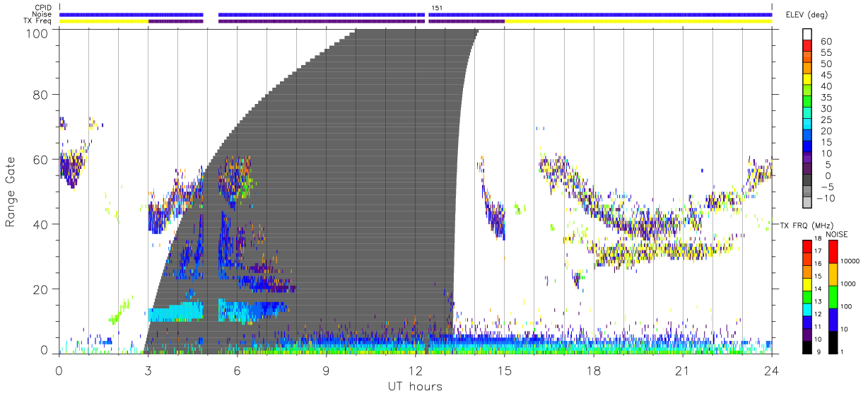Click the Range Gate axis title
Image resolution: width=868 pixels, height=401 pixels.
[x=11, y=190]
